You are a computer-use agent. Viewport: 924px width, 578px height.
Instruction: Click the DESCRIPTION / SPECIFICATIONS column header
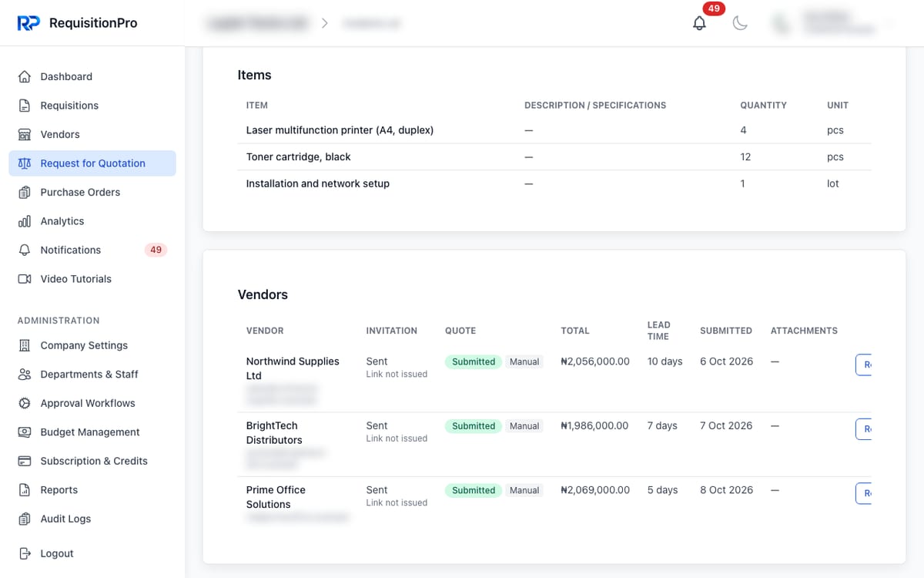pyautogui.click(x=595, y=106)
